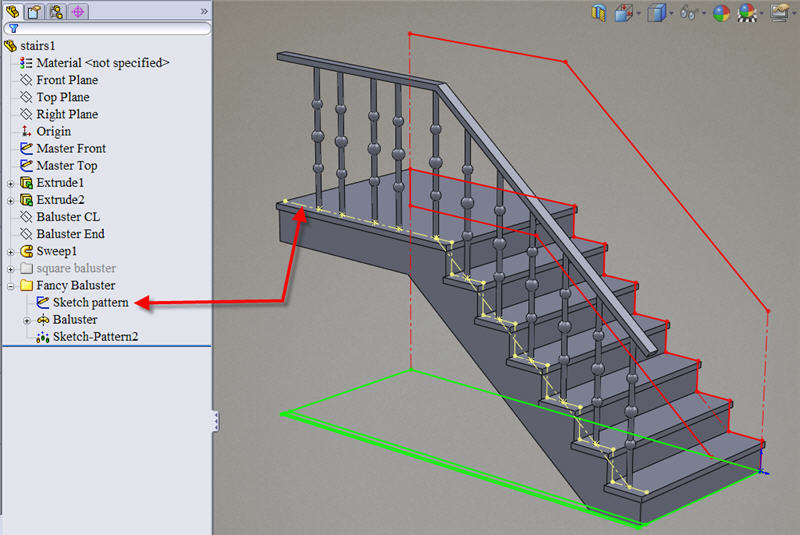Click the Hide/Show Items glasses icon
Screen dimensions: 800x535
688,13
